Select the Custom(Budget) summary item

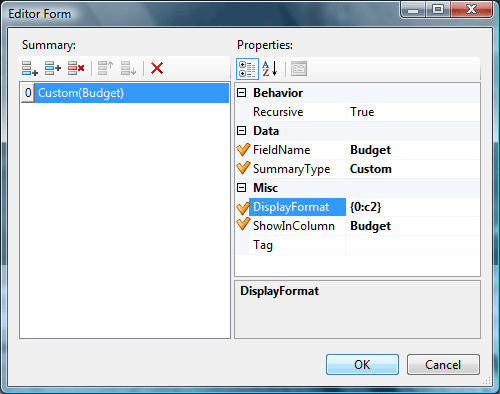132,93
